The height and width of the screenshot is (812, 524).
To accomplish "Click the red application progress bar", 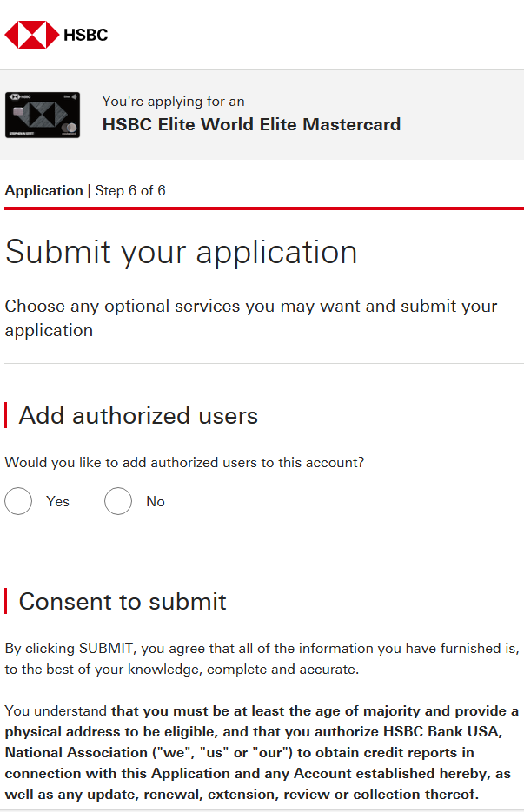I will [262, 208].
